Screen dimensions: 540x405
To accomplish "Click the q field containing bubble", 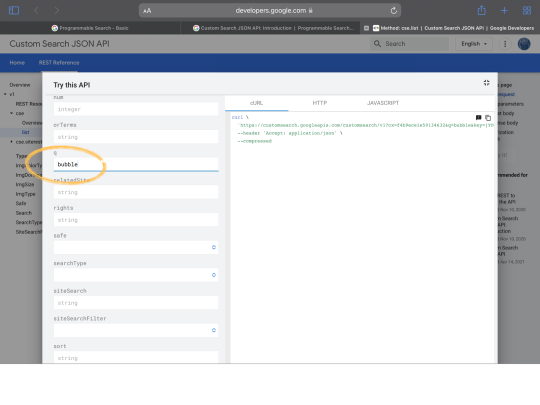I will point(136,164).
